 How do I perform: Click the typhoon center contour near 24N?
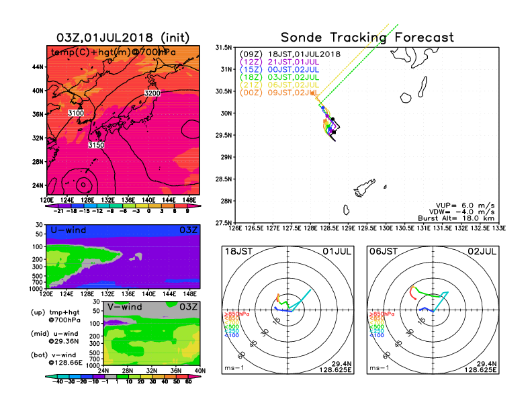83,185
